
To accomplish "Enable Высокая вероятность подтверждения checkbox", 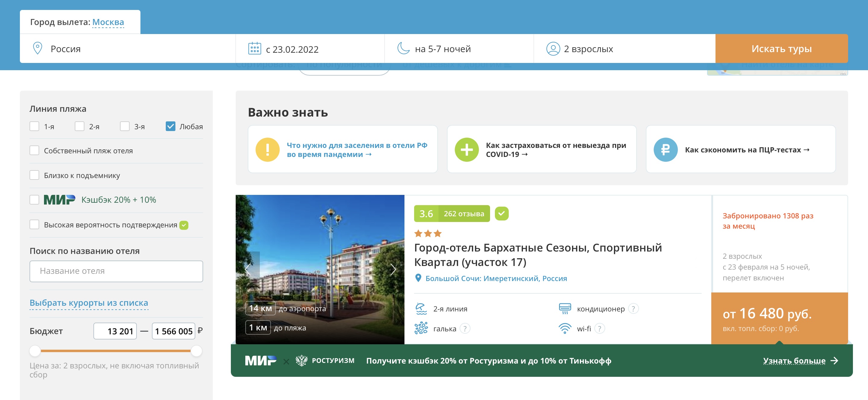I will pos(34,225).
